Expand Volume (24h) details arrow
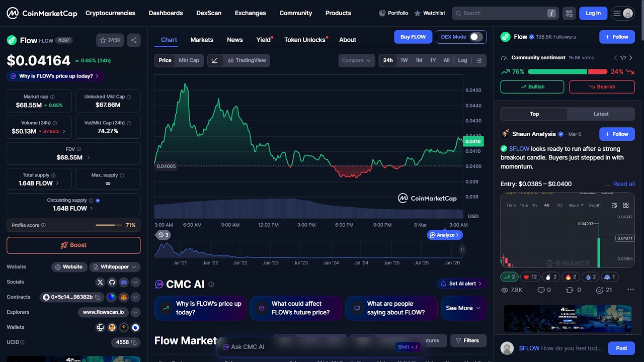 (x=64, y=131)
